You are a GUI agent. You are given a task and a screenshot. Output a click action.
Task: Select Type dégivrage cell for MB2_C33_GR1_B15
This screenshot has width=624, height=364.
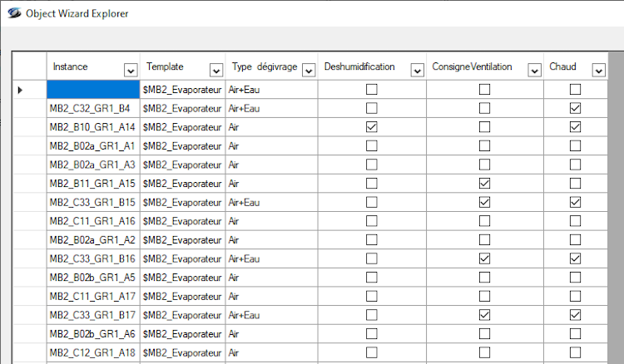coord(270,203)
